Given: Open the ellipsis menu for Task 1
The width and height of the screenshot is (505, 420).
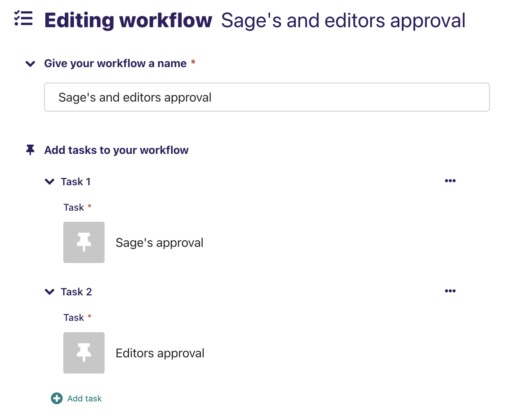Looking at the screenshot, I should pyautogui.click(x=450, y=180).
